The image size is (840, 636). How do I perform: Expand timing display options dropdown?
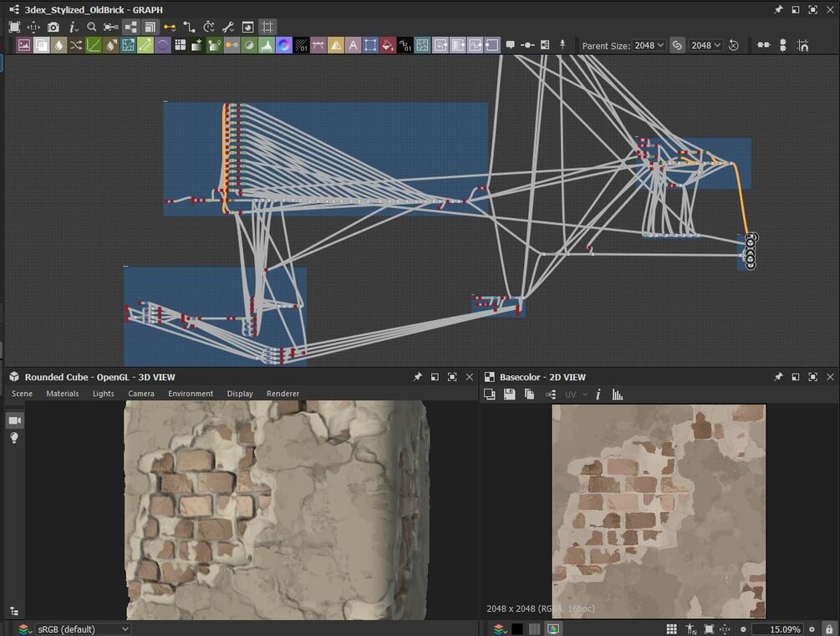209,27
